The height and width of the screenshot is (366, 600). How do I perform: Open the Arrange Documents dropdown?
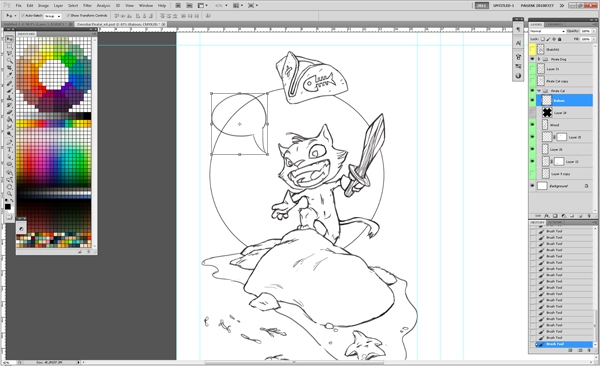coord(238,6)
